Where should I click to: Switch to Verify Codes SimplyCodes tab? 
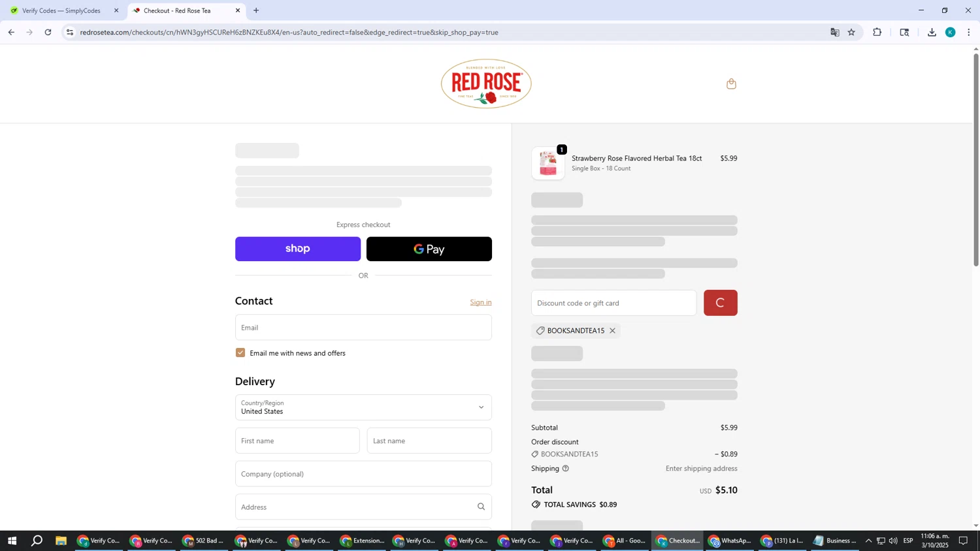(61, 10)
